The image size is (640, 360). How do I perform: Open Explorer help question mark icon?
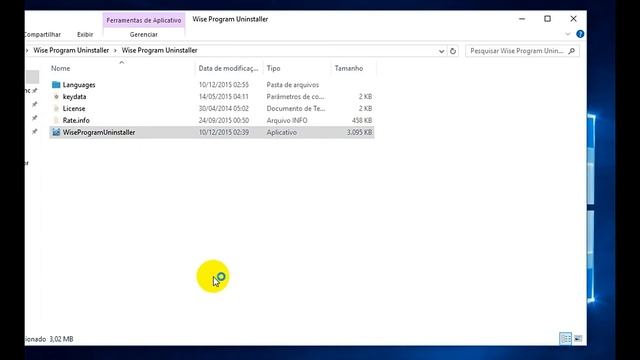(580, 34)
